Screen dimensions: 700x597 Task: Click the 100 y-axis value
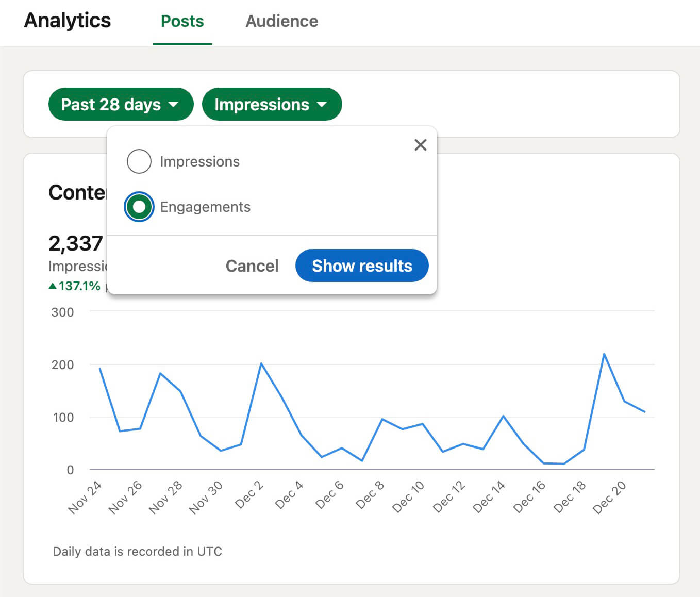point(63,417)
